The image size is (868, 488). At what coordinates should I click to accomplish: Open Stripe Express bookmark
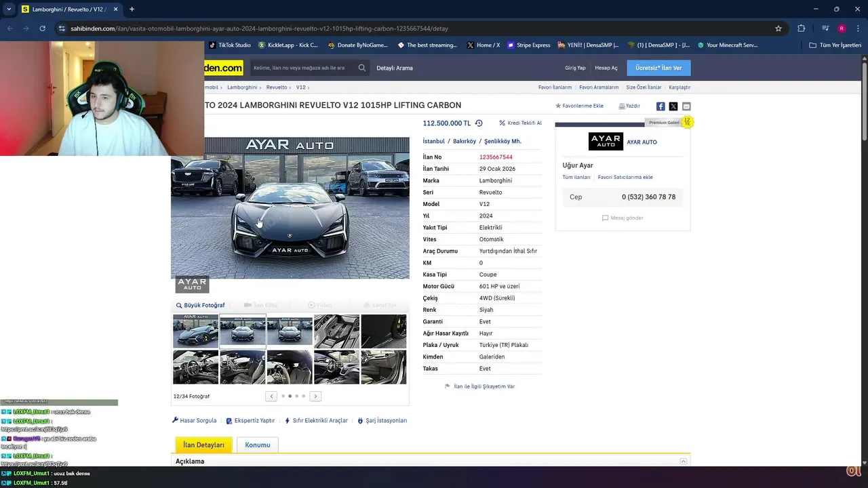click(528, 45)
